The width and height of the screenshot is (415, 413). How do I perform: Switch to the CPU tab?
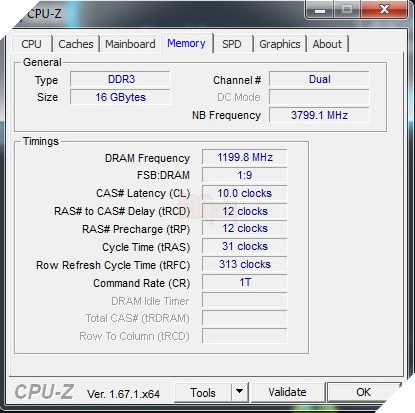coord(31,44)
